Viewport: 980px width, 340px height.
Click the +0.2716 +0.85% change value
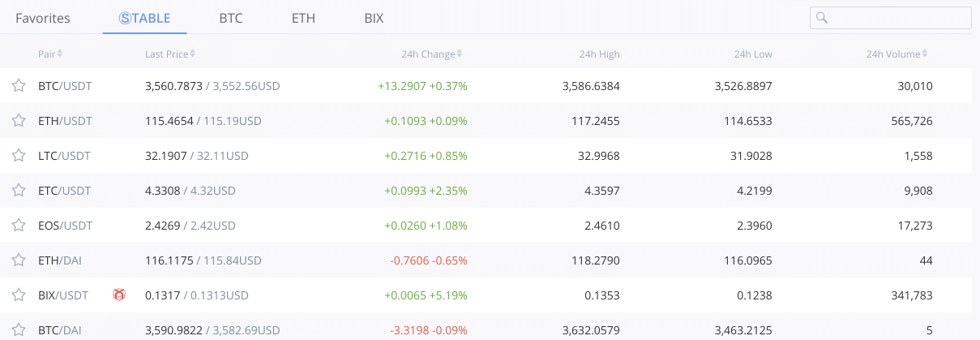[x=426, y=156]
